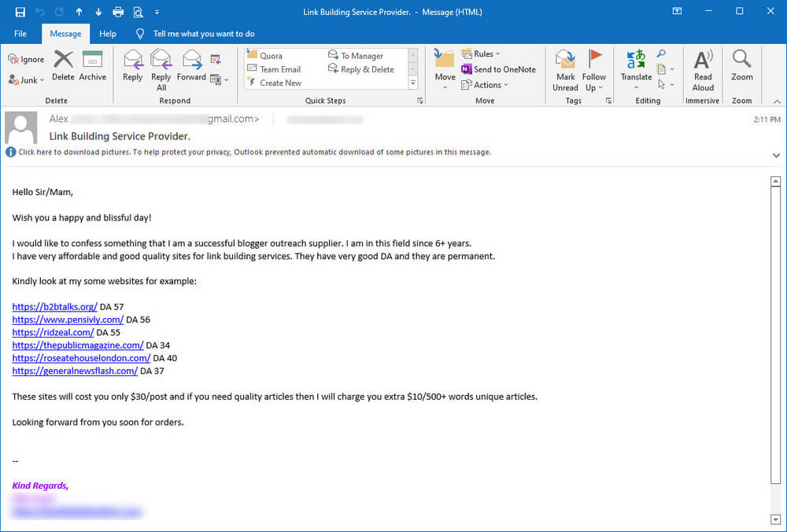Open the www.pensivly.com link
This screenshot has width=787, height=532.
[x=68, y=320]
